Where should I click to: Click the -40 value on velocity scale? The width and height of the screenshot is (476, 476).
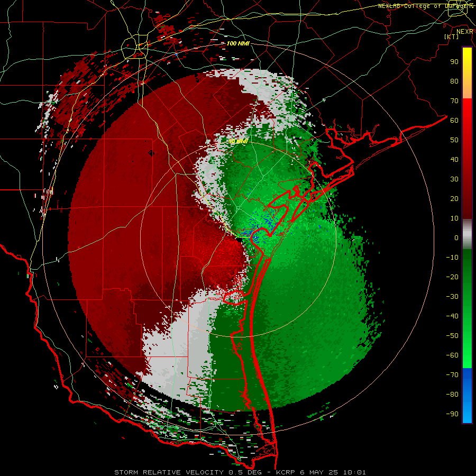(x=452, y=316)
